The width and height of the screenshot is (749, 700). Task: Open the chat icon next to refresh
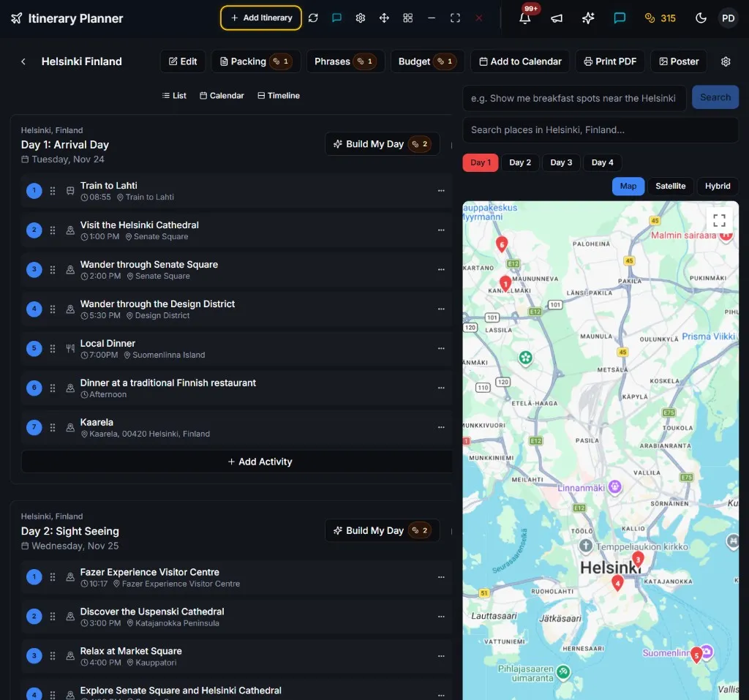(x=336, y=18)
